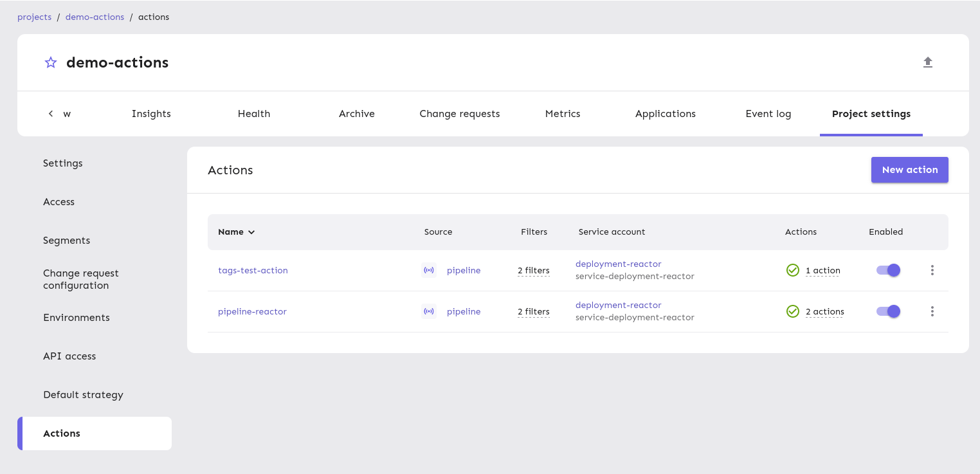Click the export/upload icon near project title
The width and height of the screenshot is (980, 474).
point(928,62)
